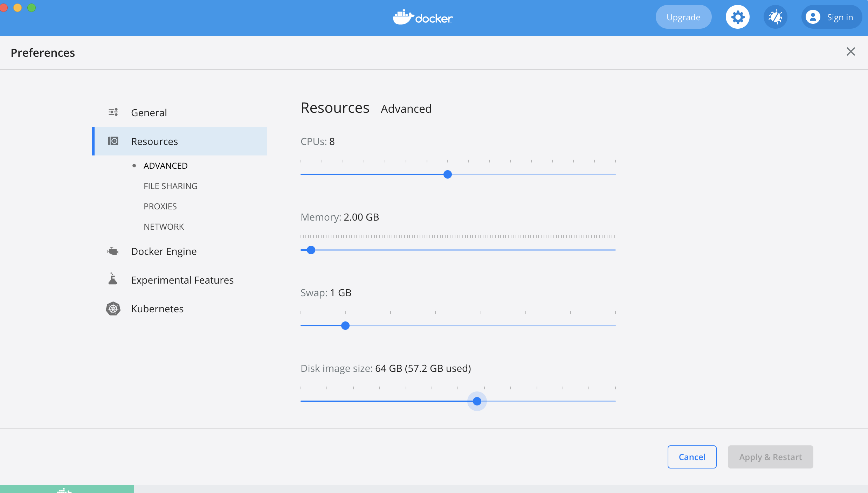Open the troubleshoot bug icon
The image size is (868, 493).
(775, 17)
